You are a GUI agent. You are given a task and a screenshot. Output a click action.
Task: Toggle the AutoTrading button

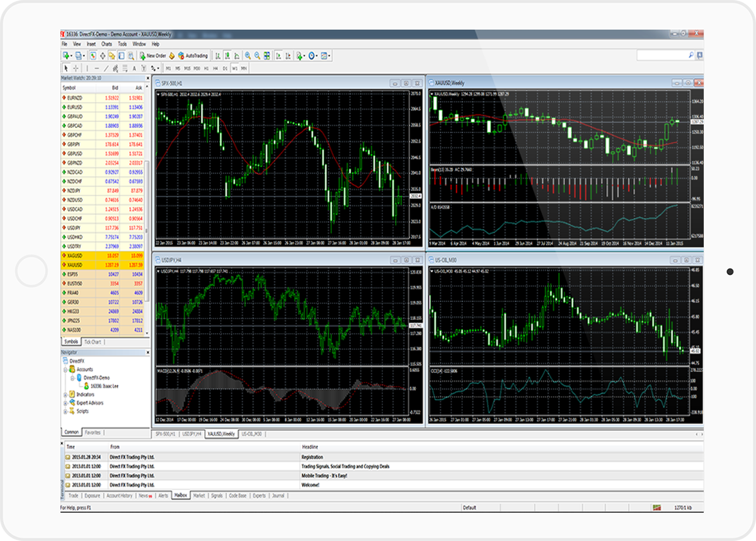[x=193, y=55]
